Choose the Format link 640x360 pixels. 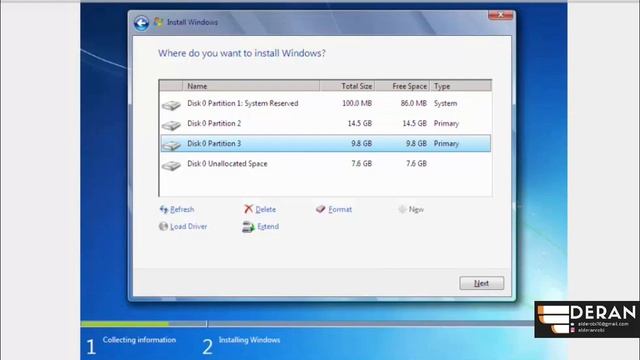pyautogui.click(x=340, y=209)
